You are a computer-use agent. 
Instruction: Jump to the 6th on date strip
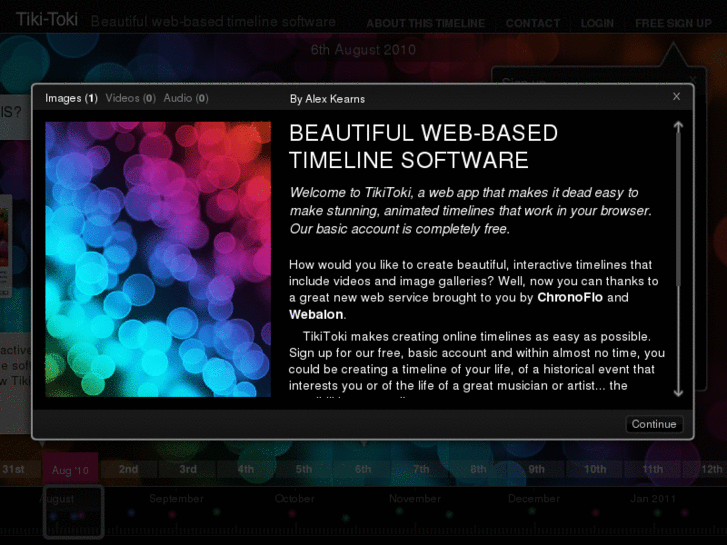pyautogui.click(x=363, y=469)
